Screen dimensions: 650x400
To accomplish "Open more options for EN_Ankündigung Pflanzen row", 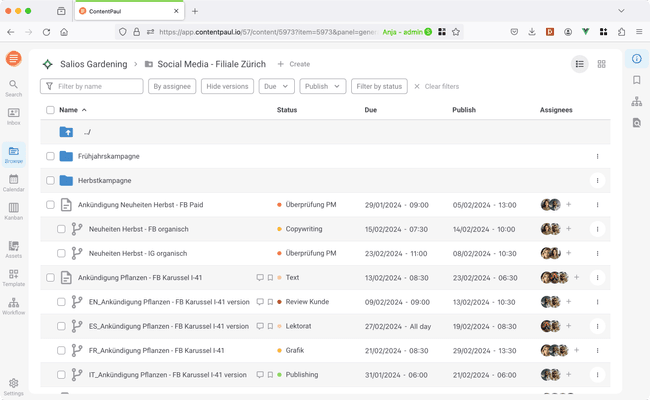I will 597,302.
